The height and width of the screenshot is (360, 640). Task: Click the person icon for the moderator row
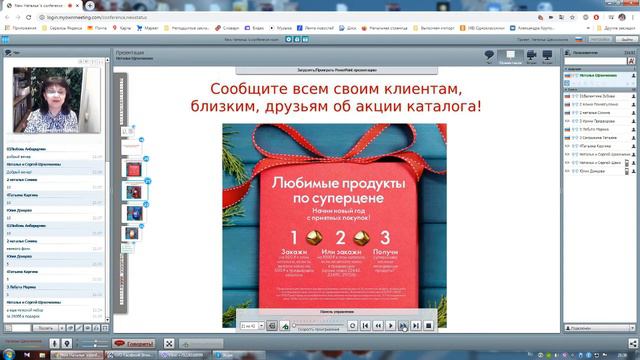click(633, 76)
